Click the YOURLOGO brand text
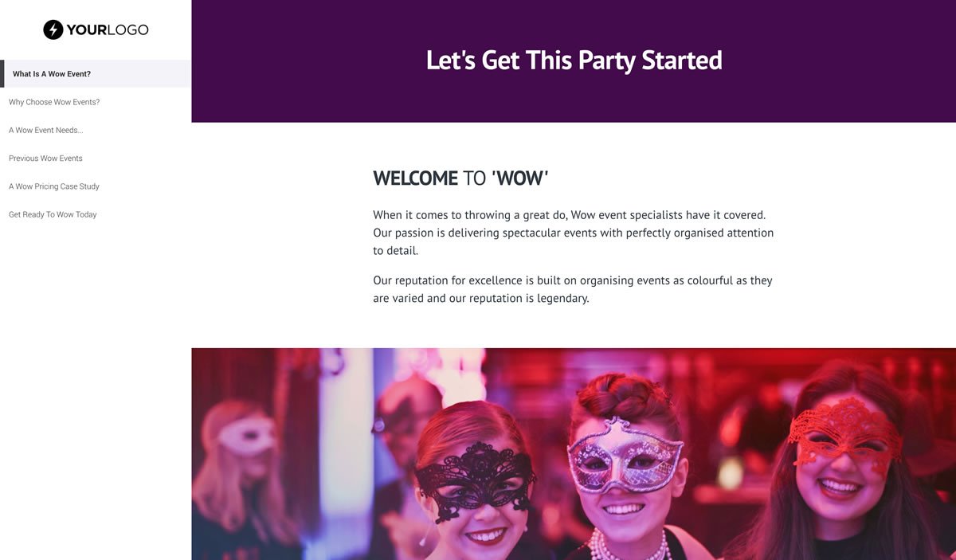This screenshot has width=956, height=560. (x=108, y=30)
